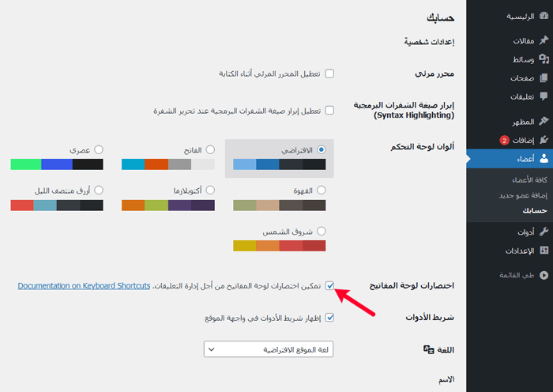The image size is (553, 392).
Task: Click the عصري color palette strip
Action: click(x=57, y=164)
